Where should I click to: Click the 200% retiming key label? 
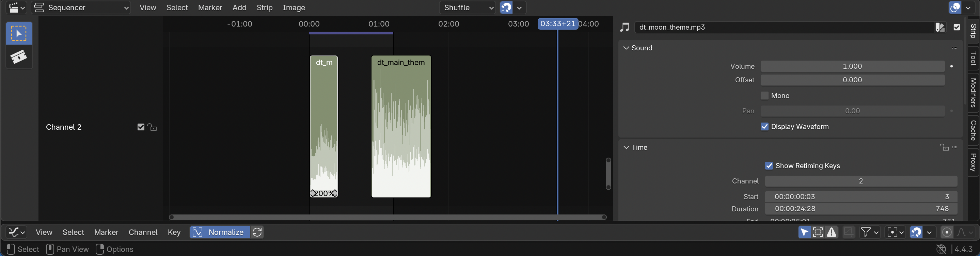pos(324,193)
